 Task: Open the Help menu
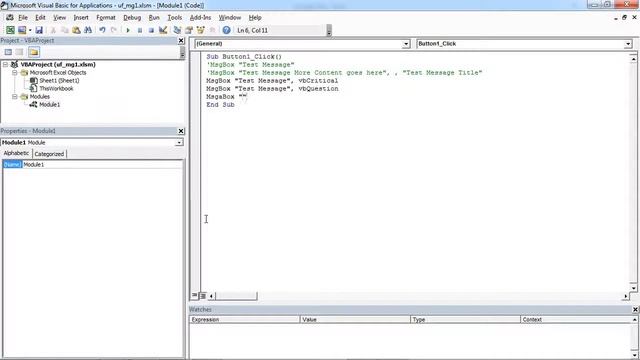(x=255, y=18)
